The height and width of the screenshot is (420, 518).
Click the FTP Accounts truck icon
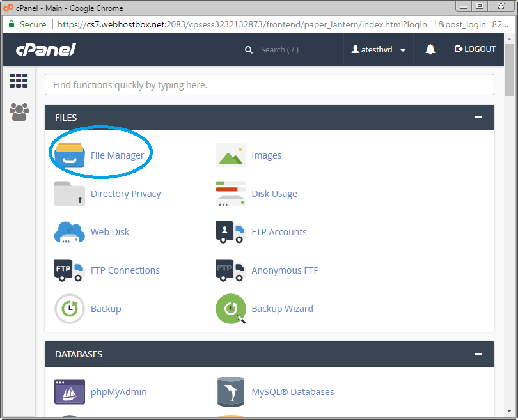[231, 232]
